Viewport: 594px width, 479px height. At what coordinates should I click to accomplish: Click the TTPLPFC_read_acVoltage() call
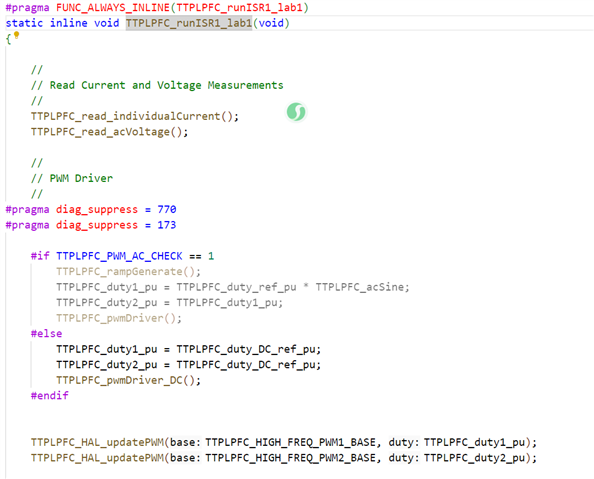click(x=109, y=132)
